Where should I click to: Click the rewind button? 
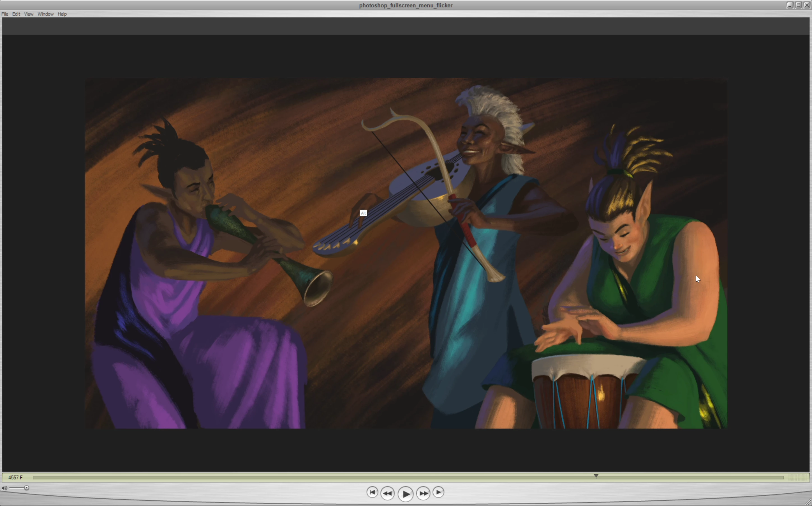[387, 493]
